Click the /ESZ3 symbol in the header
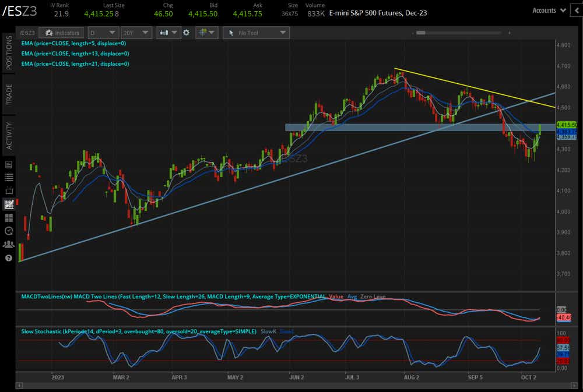 click(20, 11)
